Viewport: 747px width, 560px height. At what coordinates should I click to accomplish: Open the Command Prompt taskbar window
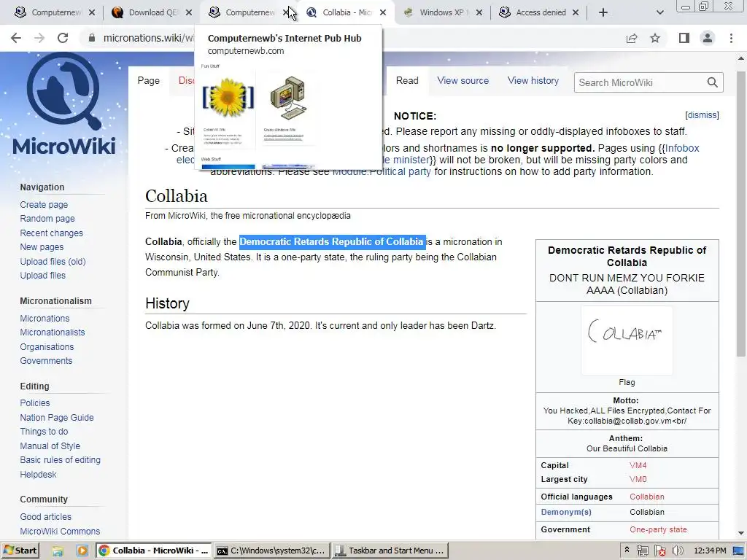(271, 551)
